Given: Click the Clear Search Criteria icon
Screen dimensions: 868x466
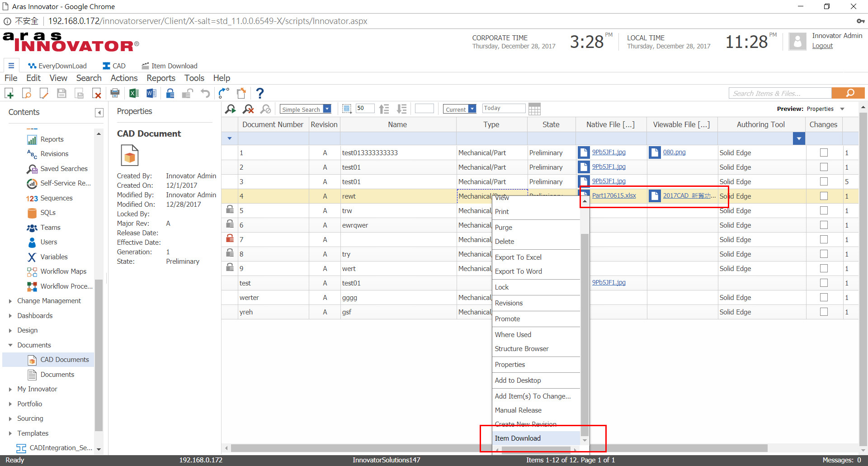Looking at the screenshot, I should click(x=248, y=109).
